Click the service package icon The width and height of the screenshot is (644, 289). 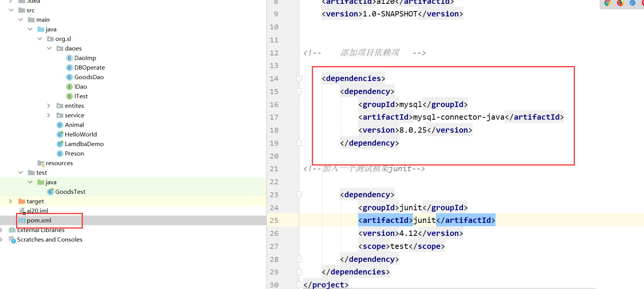pos(60,115)
